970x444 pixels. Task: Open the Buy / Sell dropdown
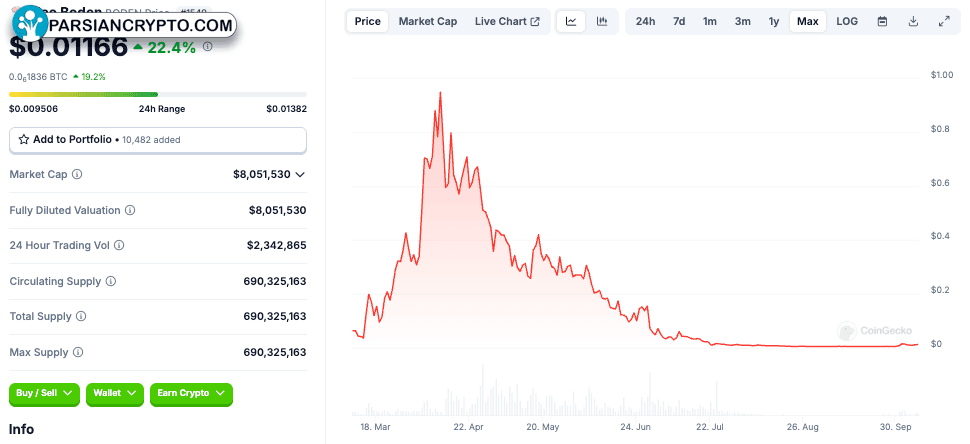point(45,393)
